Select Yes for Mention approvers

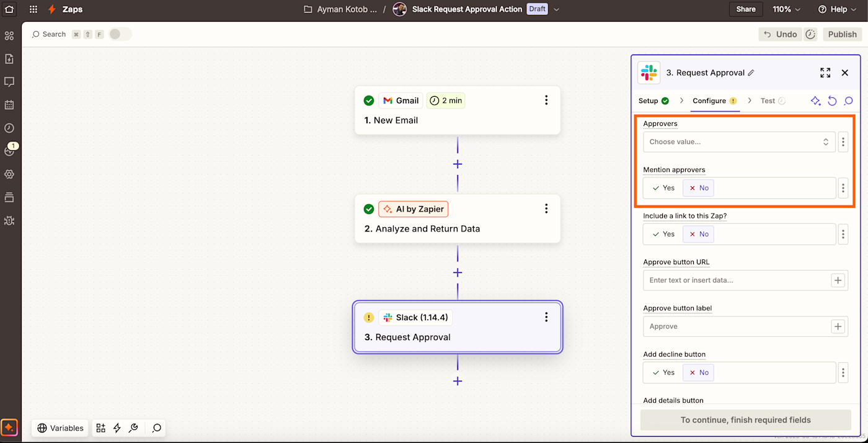pyautogui.click(x=663, y=188)
